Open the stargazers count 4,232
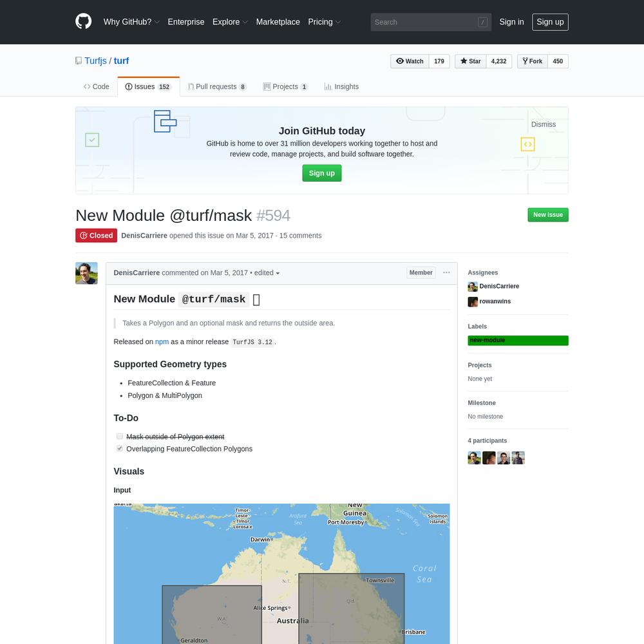This screenshot has height=644, width=644. [499, 61]
